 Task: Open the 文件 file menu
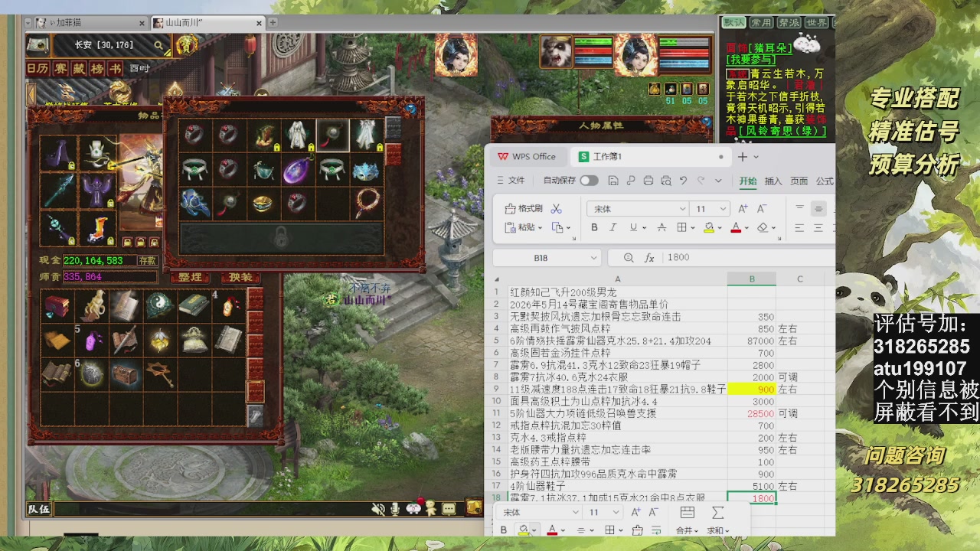(x=511, y=181)
